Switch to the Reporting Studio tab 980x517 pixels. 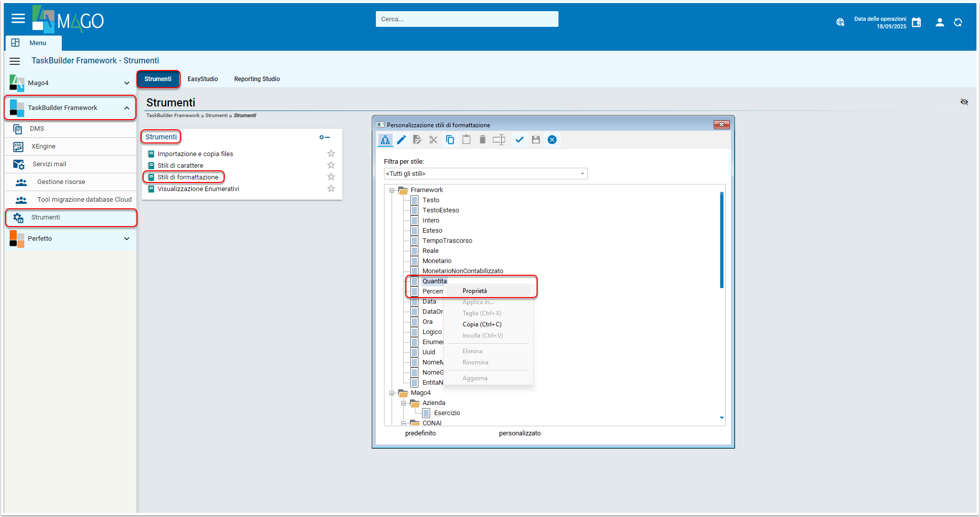[x=257, y=79]
